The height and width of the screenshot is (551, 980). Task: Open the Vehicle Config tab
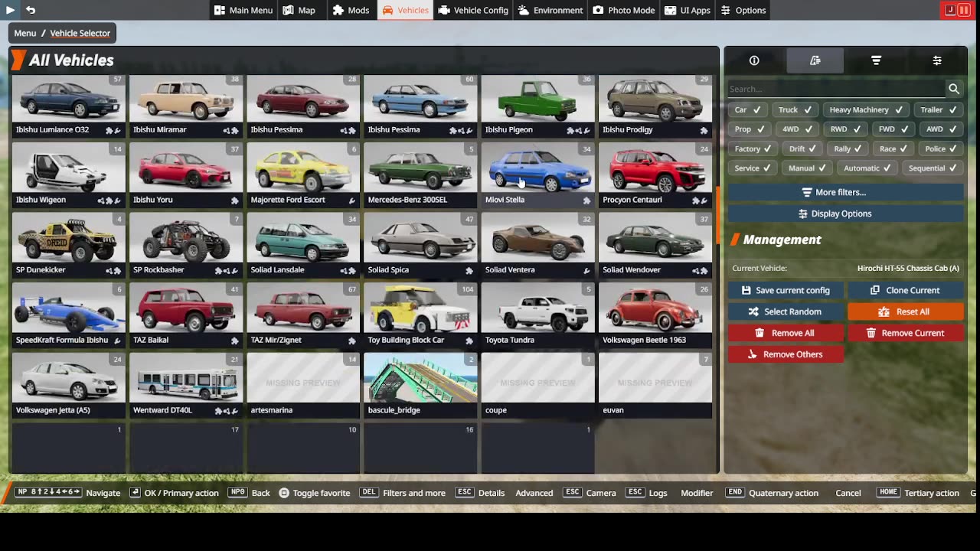click(x=473, y=10)
